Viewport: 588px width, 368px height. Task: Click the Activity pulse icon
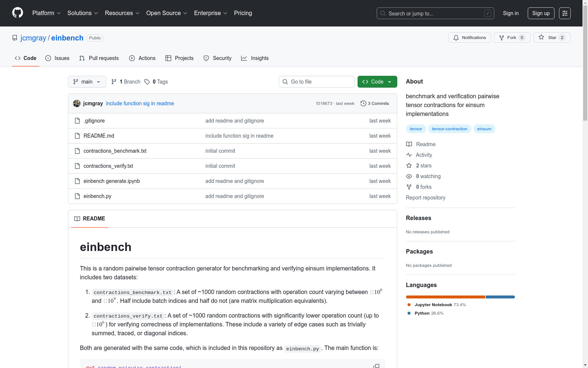(x=409, y=155)
